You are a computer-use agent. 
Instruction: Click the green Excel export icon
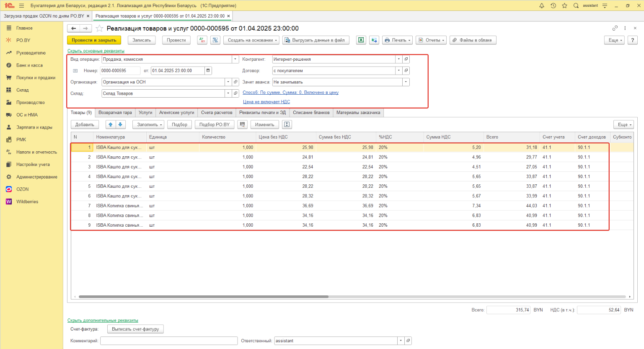click(361, 40)
